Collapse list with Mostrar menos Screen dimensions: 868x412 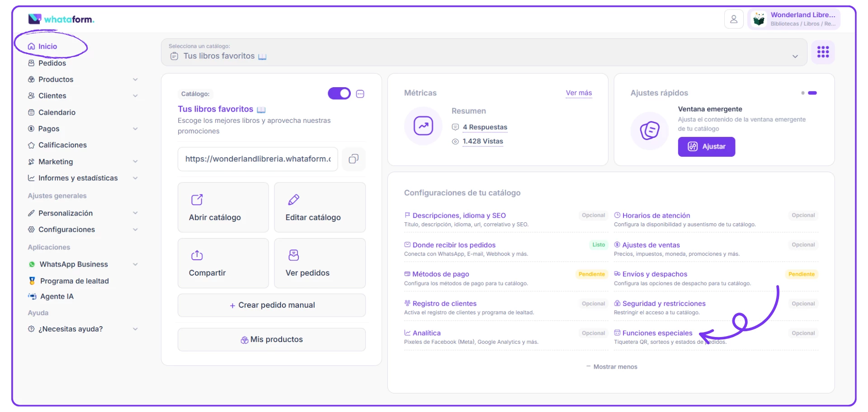coord(612,367)
